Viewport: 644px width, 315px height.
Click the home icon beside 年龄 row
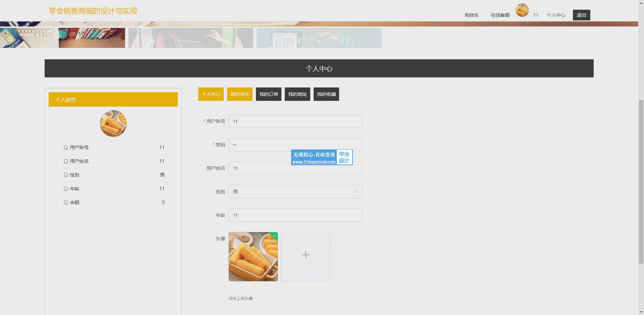coord(66,188)
